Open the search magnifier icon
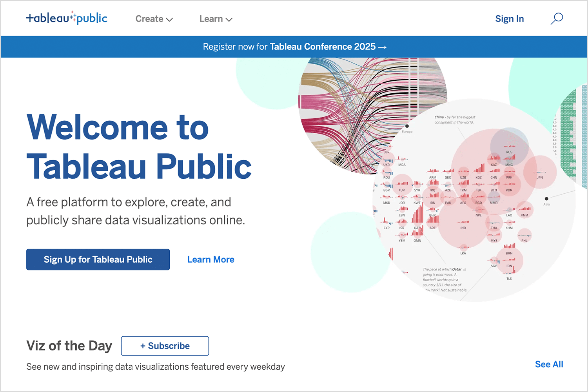Image resolution: width=588 pixels, height=392 pixels. click(557, 18)
